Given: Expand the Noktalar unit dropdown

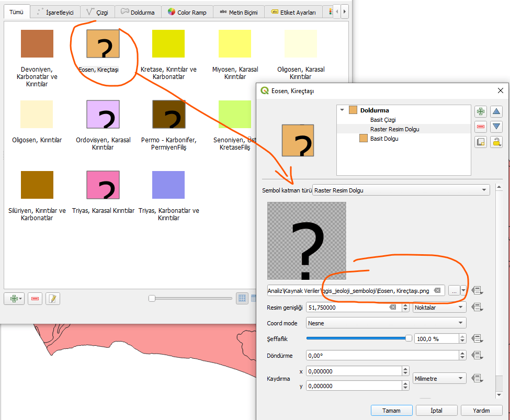Looking at the screenshot, I should click(439, 308).
